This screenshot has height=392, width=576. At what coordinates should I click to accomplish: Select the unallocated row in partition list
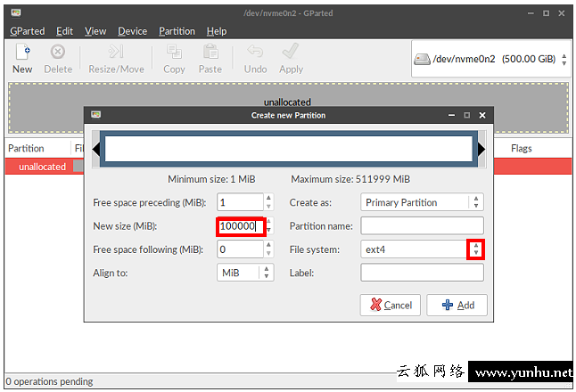(x=288, y=167)
